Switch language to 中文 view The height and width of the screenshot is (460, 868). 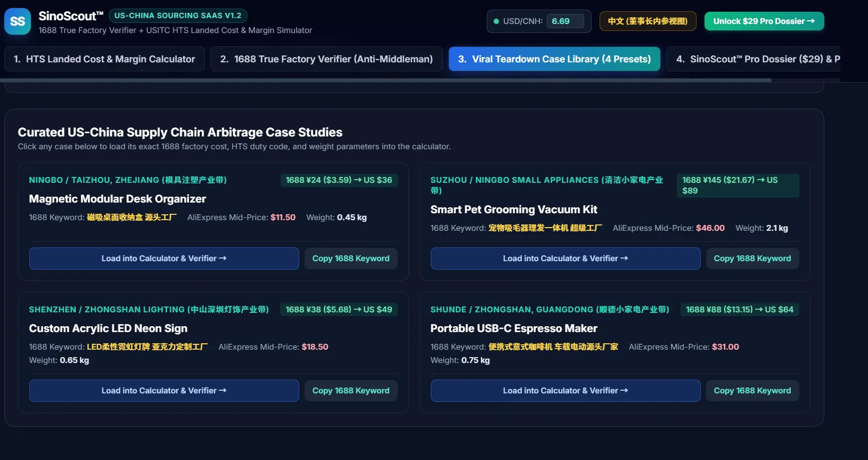[648, 21]
